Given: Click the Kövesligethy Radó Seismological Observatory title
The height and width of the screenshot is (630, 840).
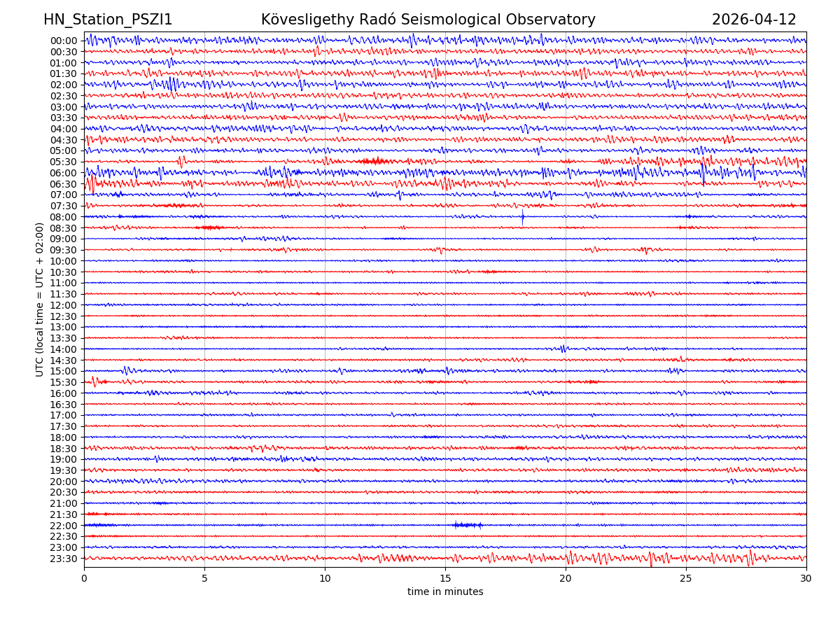Looking at the screenshot, I should click(428, 20).
